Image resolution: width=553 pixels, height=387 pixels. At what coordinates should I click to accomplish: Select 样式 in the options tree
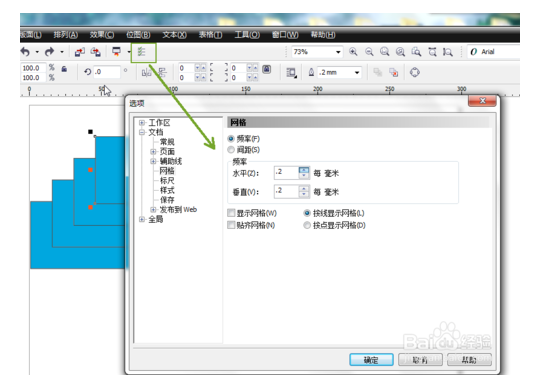click(x=167, y=191)
